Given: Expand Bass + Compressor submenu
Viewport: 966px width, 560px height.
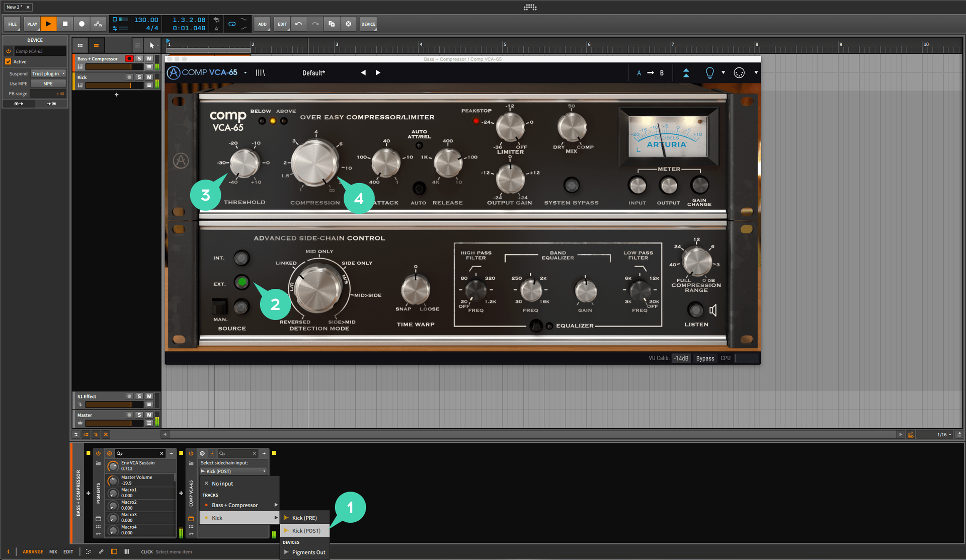Looking at the screenshot, I should 239,505.
